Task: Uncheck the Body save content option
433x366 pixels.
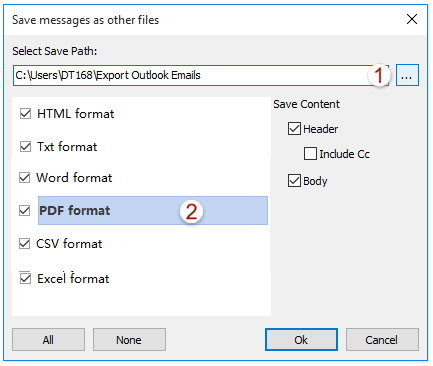Action: [294, 180]
